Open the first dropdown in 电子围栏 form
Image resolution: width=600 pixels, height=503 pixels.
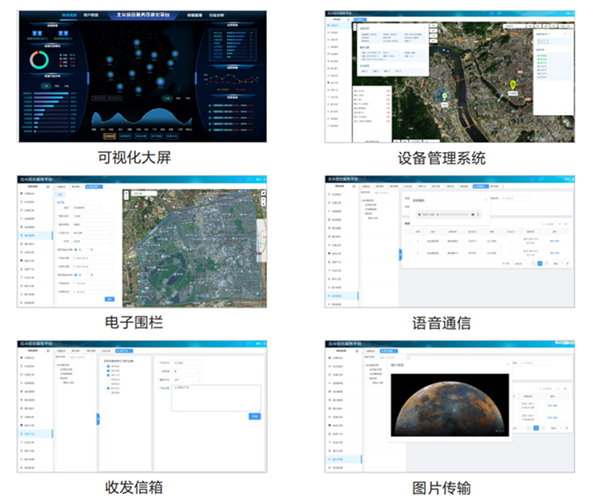pyautogui.click(x=86, y=208)
